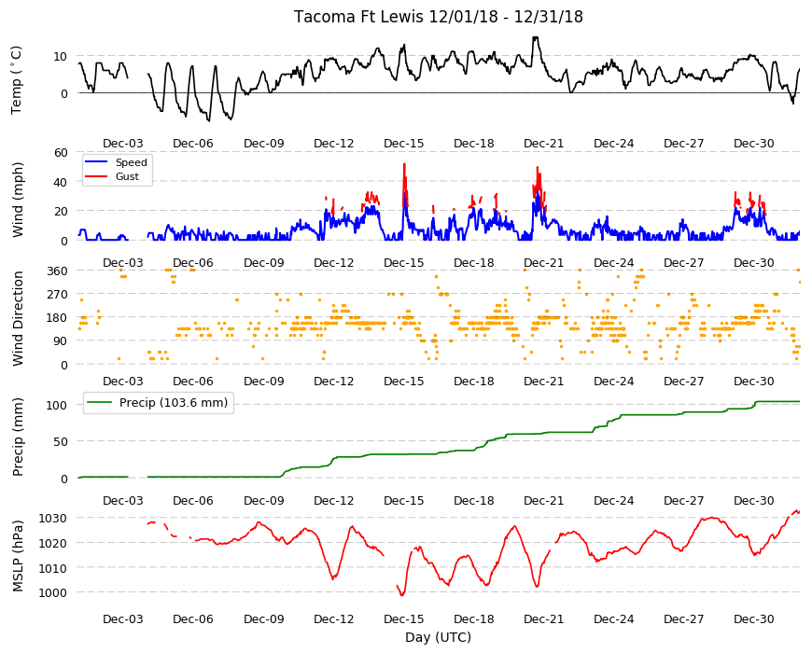Image resolution: width=812 pixels, height=653 pixels.
Task: Click the chart title 'Tacoma Ft Lewis'
Action: [359, 17]
